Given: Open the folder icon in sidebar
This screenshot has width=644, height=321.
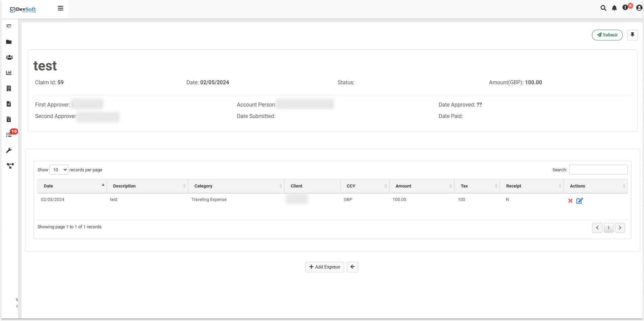Looking at the screenshot, I should point(9,42).
